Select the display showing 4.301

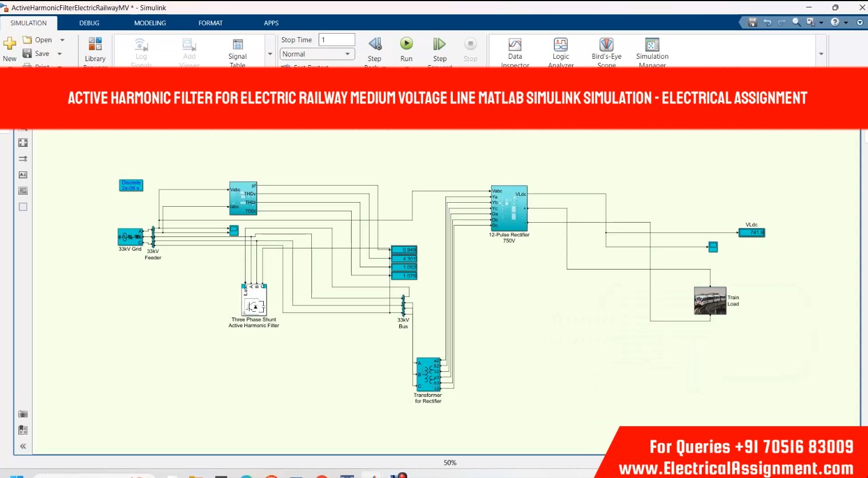[404, 258]
